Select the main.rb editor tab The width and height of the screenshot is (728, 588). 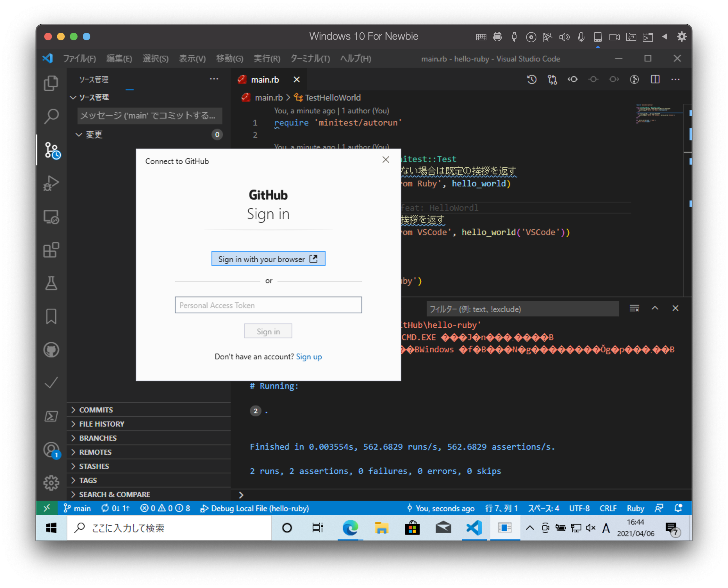pyautogui.click(x=265, y=79)
